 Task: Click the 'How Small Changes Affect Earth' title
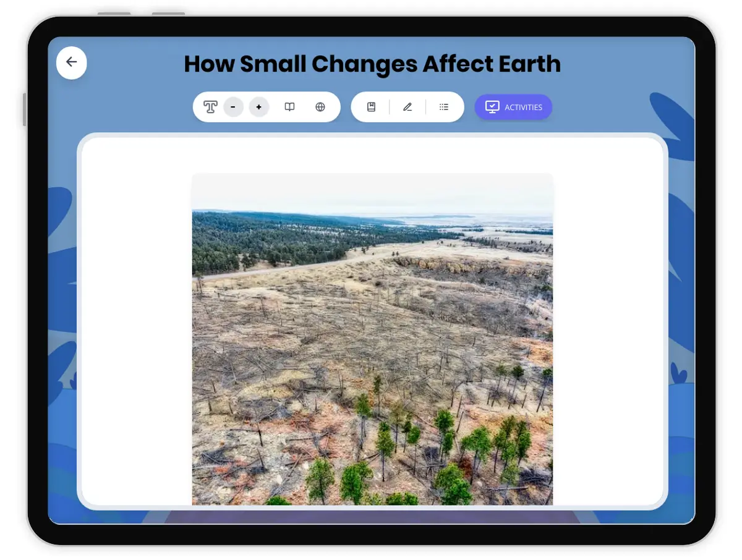372,64
